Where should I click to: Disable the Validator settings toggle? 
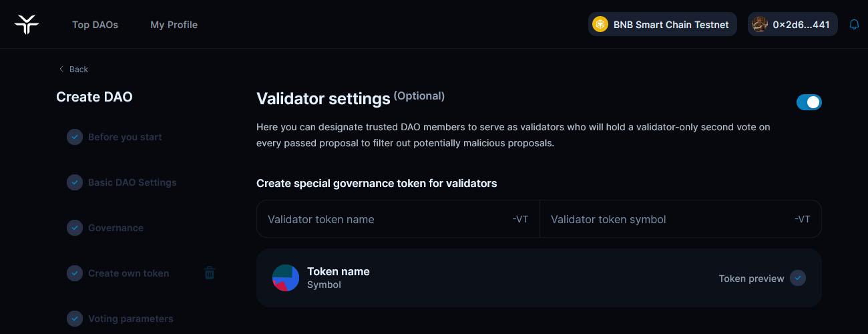point(809,102)
